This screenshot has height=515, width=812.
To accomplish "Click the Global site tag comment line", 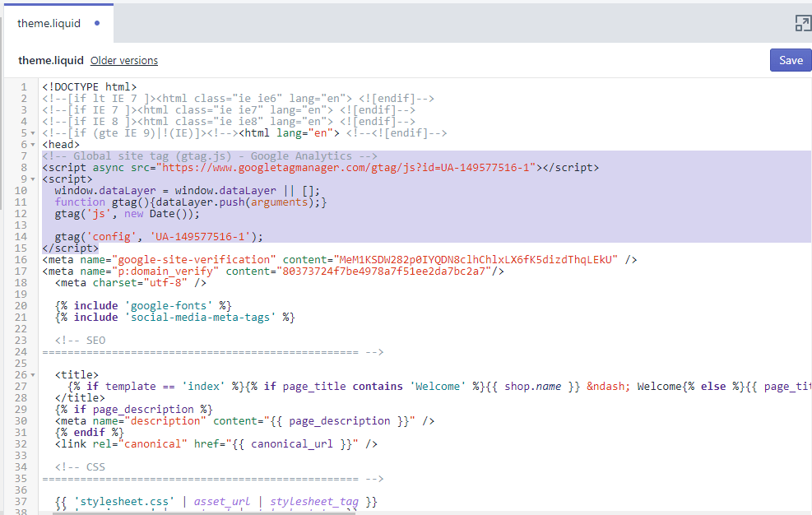I will pos(210,156).
